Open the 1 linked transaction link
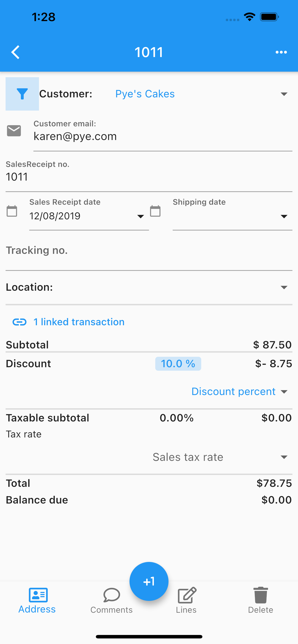This screenshot has width=298, height=644. click(x=79, y=322)
